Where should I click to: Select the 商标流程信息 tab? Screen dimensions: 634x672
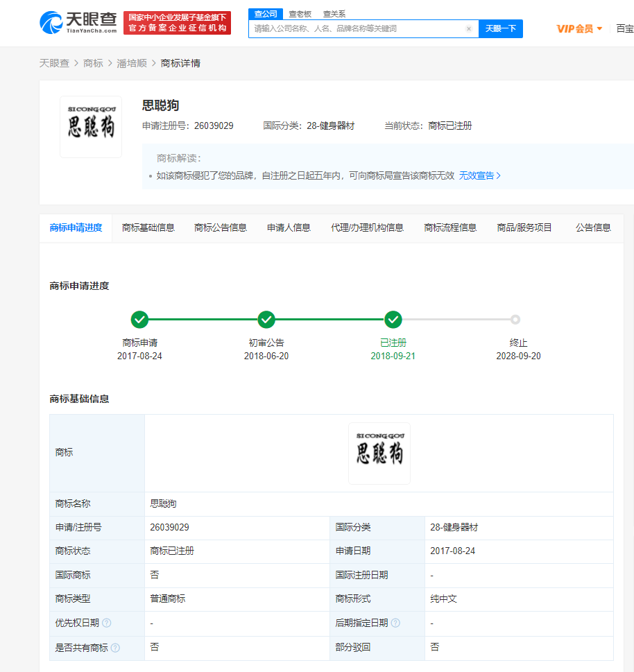(450, 227)
